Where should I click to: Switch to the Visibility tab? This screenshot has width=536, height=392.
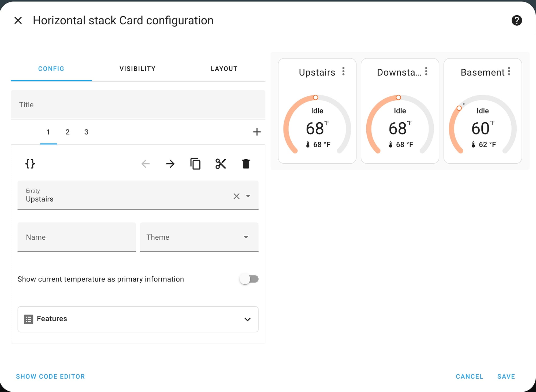tap(137, 69)
